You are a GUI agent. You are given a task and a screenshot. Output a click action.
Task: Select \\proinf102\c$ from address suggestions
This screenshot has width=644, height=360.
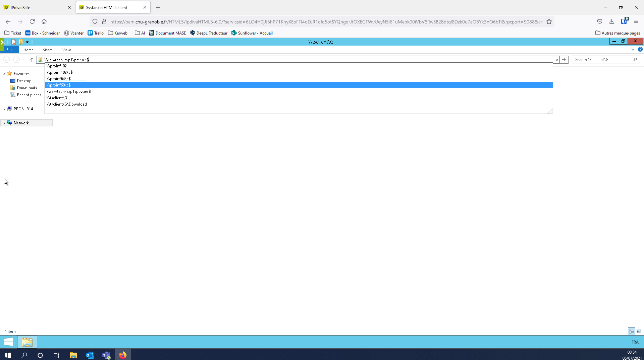click(60, 72)
